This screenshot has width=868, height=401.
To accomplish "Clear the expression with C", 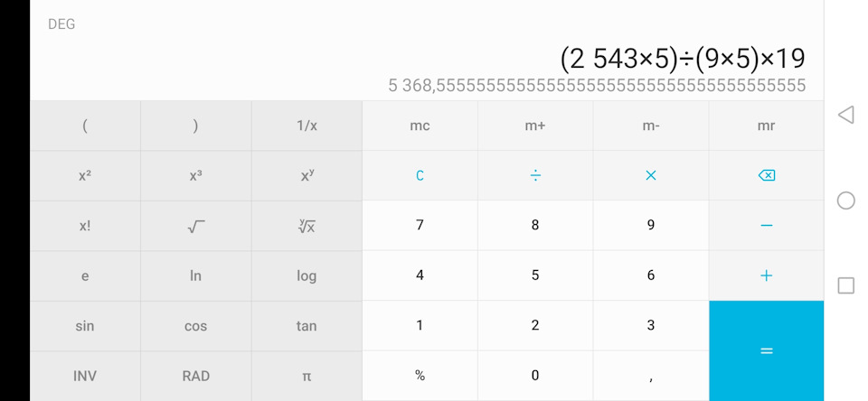I will tap(420, 175).
